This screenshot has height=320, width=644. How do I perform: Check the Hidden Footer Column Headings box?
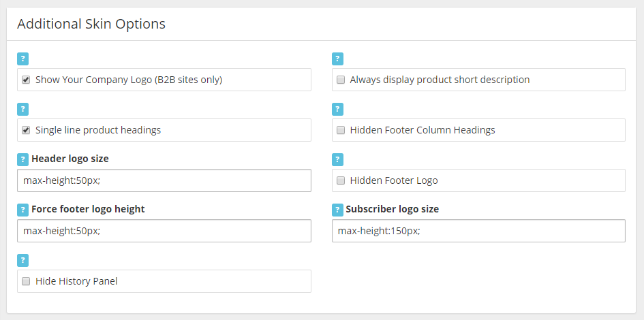(341, 131)
